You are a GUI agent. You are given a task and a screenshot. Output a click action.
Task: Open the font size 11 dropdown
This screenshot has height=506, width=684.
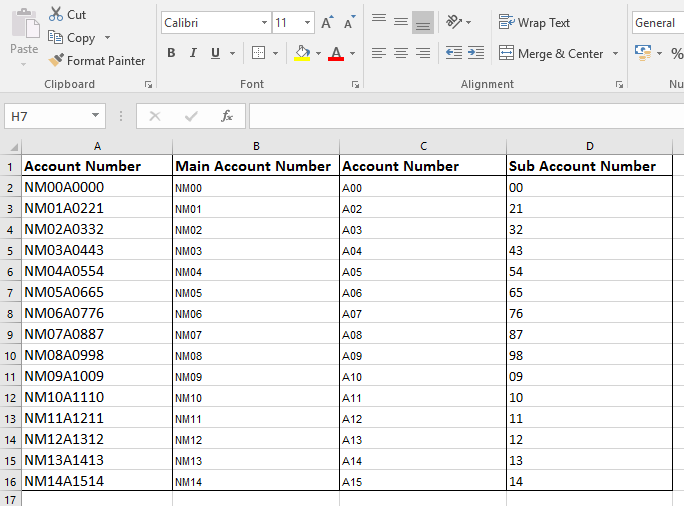point(307,23)
